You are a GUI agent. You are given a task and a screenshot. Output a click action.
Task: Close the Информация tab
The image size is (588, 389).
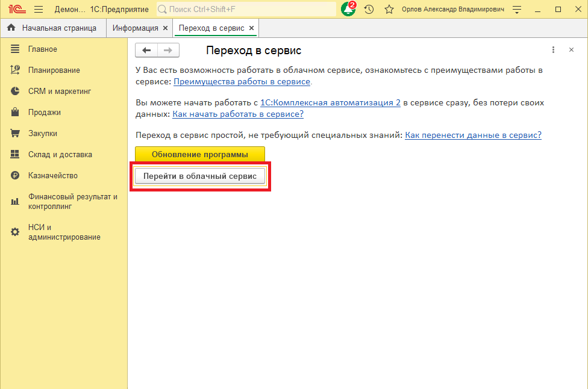[165, 28]
